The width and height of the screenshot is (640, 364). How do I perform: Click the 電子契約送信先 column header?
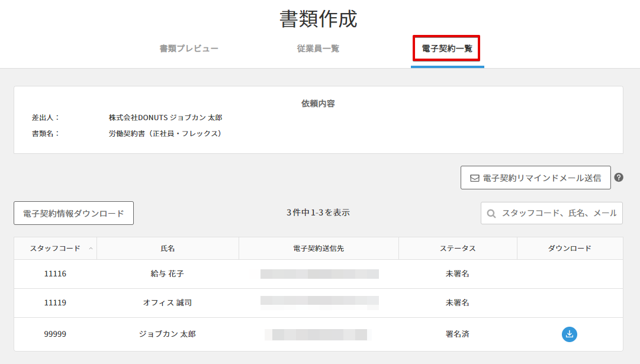(x=319, y=249)
